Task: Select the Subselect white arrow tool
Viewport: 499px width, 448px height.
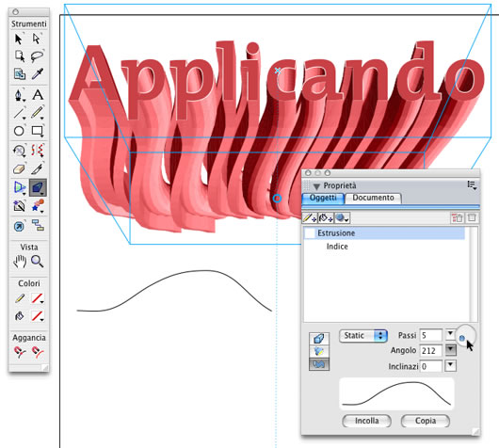Action: click(37, 40)
